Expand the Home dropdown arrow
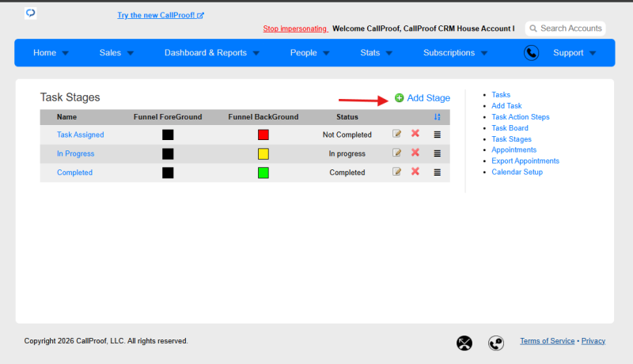The height and width of the screenshot is (364, 633). [x=66, y=53]
